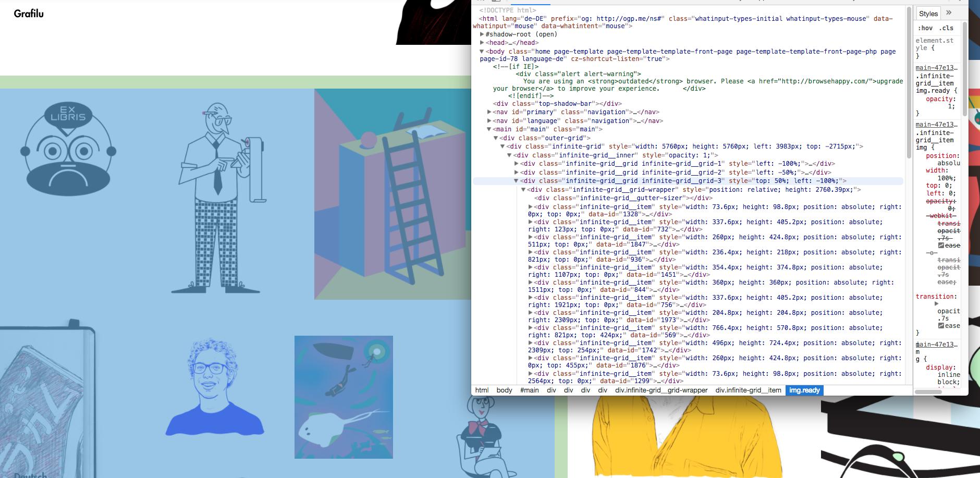Select the alert alert-warning div line
The height and width of the screenshot is (478, 980).
(x=579, y=74)
